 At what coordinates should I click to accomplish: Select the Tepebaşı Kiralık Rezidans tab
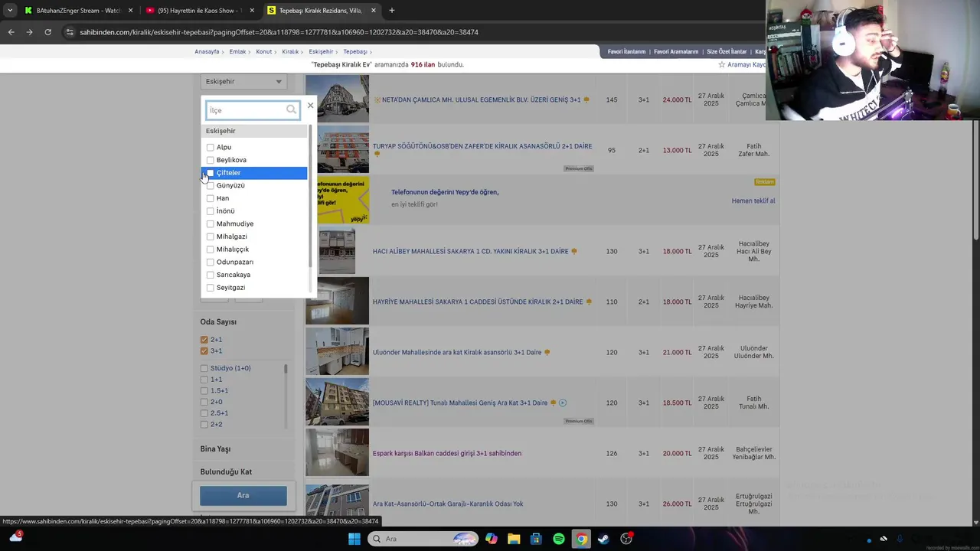click(322, 11)
